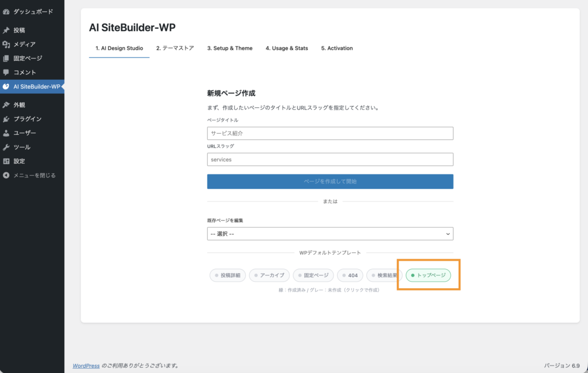Open media library via メディア icon
The image size is (588, 373).
pyautogui.click(x=6, y=44)
